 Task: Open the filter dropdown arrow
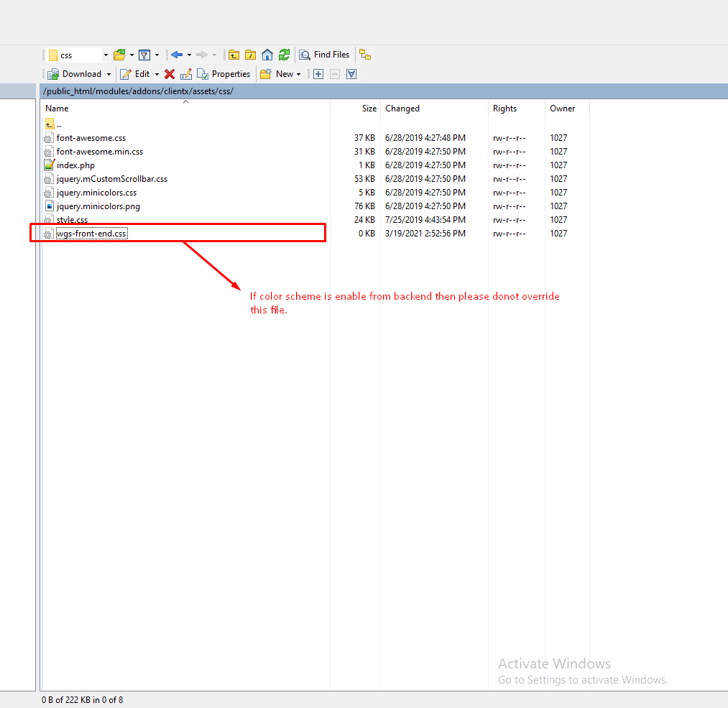tap(157, 55)
